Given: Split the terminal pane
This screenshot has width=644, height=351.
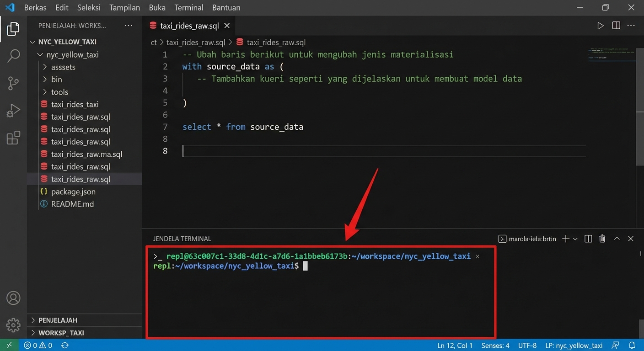Looking at the screenshot, I should point(588,238).
